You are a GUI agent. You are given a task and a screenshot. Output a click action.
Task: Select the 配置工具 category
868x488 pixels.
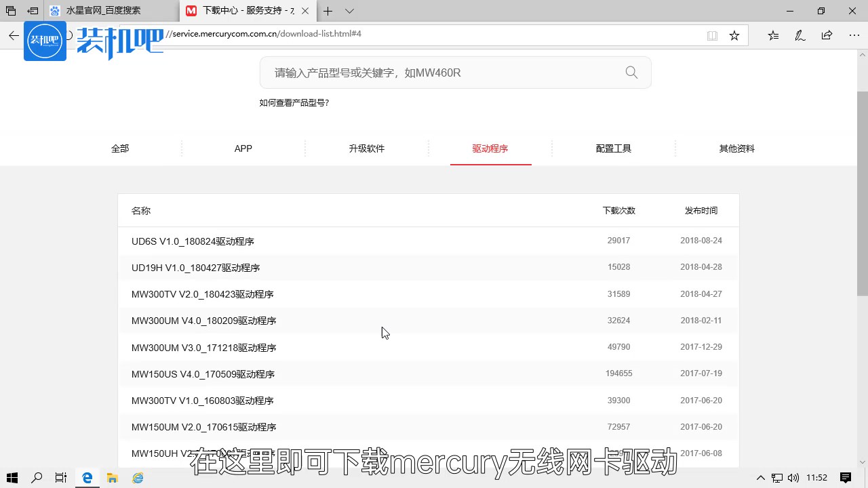click(x=613, y=148)
